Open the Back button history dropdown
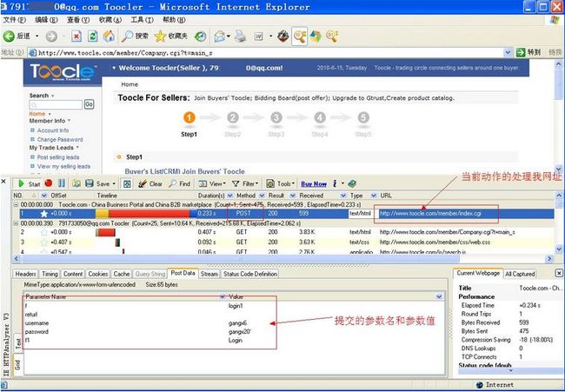 pyautogui.click(x=37, y=36)
